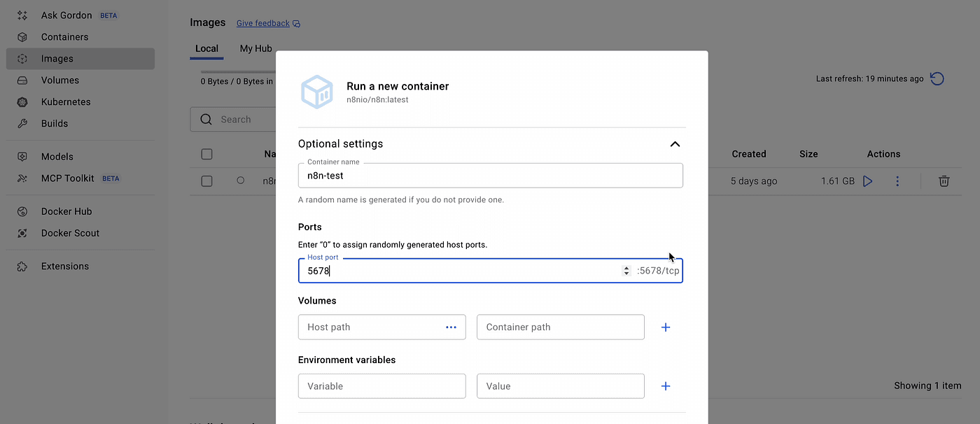Image resolution: width=980 pixels, height=424 pixels.
Task: Click the refresh icon beside Last refresh
Action: tap(937, 79)
